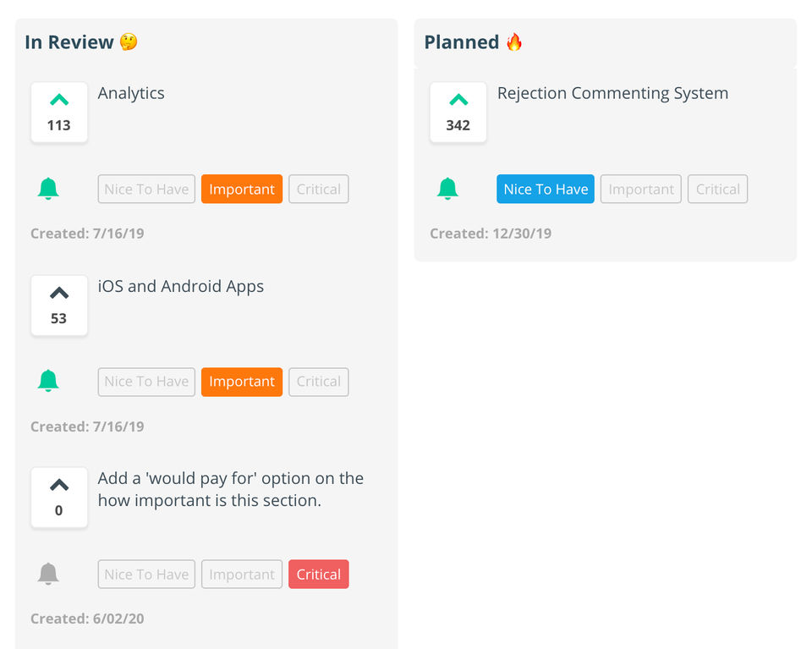The height and width of the screenshot is (649, 812).
Task: Enable grey notification bell for 'would pay for' item
Action: pyautogui.click(x=48, y=574)
